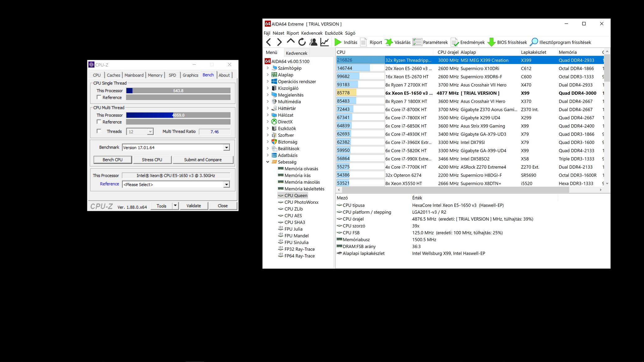Open the Nézet menu
The height and width of the screenshot is (362, 644).
278,33
